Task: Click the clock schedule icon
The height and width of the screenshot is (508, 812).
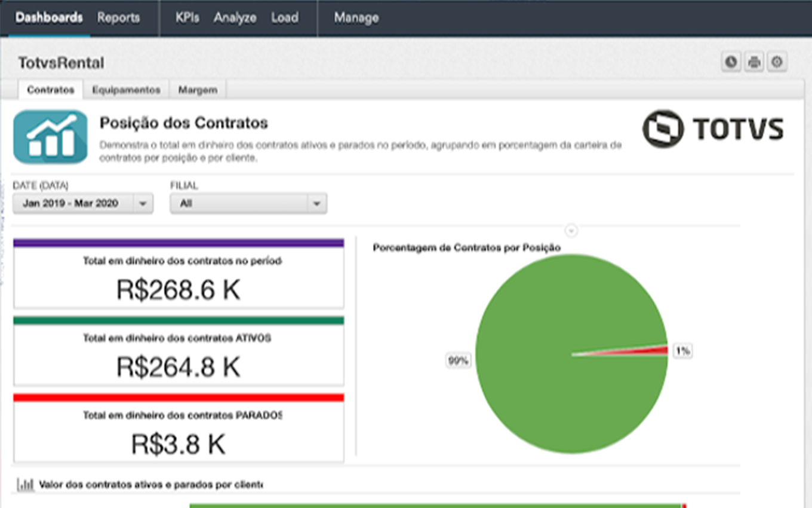Action: (x=731, y=62)
